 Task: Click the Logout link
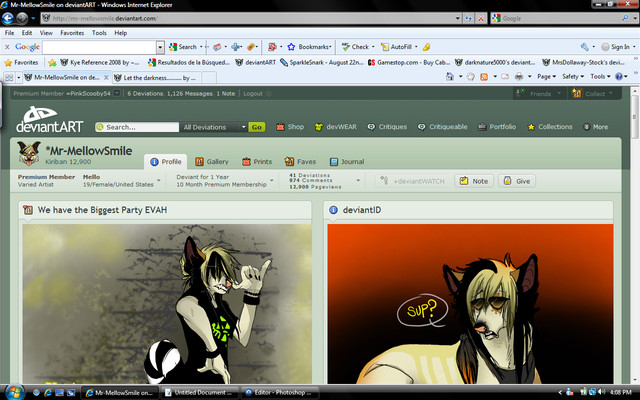253,93
